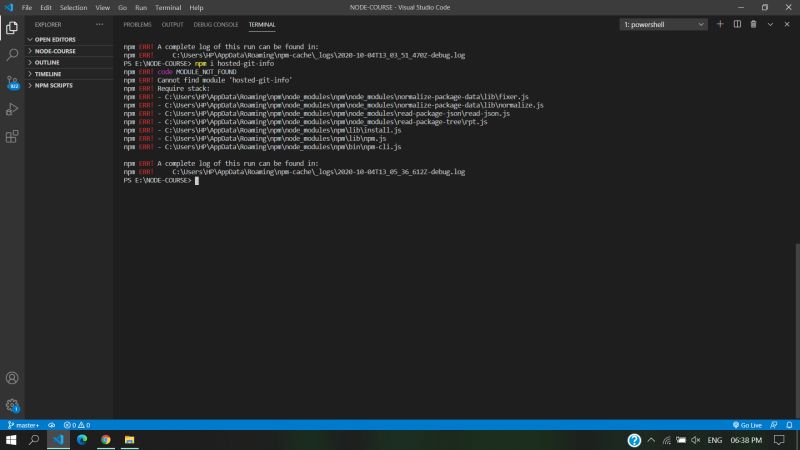800x450 pixels.
Task: Click the watch eye icon in status bar
Action: pos(52,425)
